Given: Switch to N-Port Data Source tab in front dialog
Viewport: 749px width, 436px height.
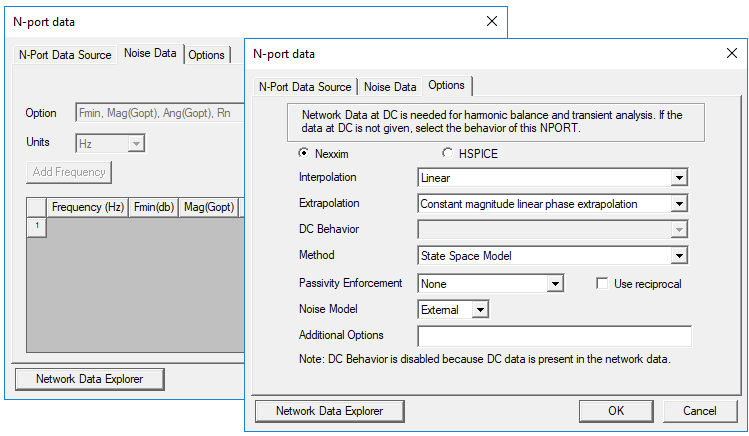Looking at the screenshot, I should (305, 87).
